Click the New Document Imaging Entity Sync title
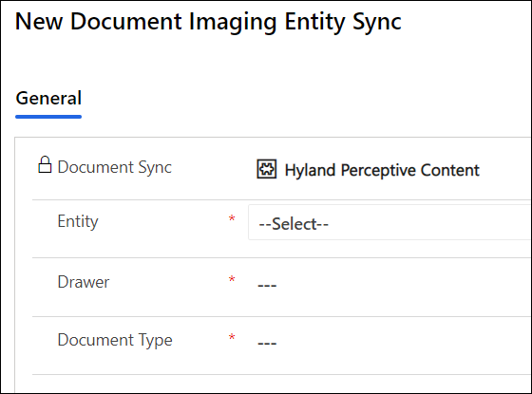 pyautogui.click(x=208, y=22)
